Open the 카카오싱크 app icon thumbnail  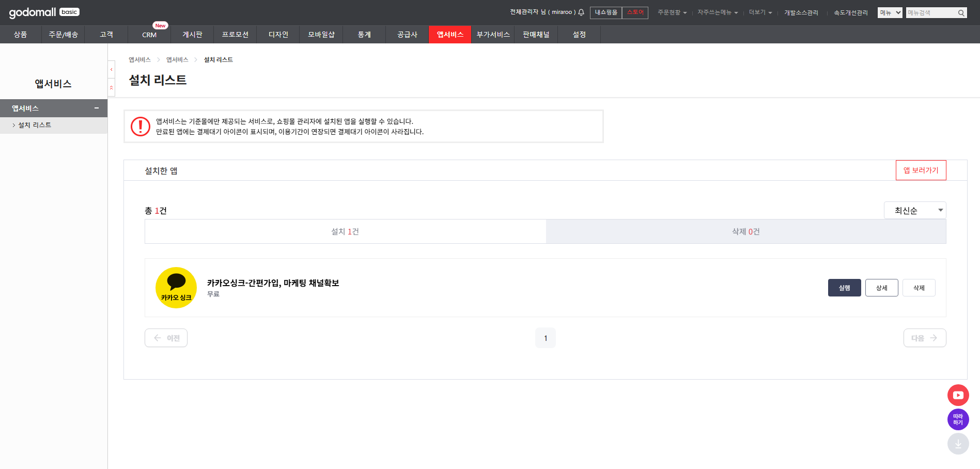(x=176, y=288)
